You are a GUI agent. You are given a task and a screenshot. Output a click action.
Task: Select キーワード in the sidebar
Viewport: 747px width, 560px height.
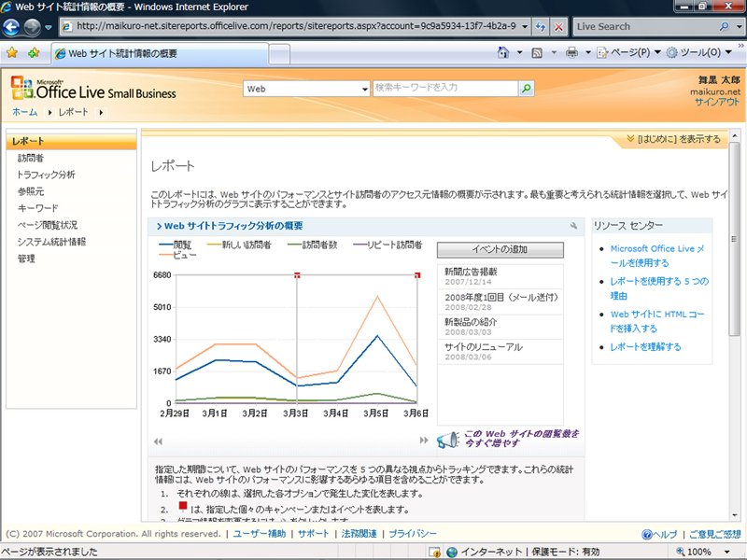38,208
